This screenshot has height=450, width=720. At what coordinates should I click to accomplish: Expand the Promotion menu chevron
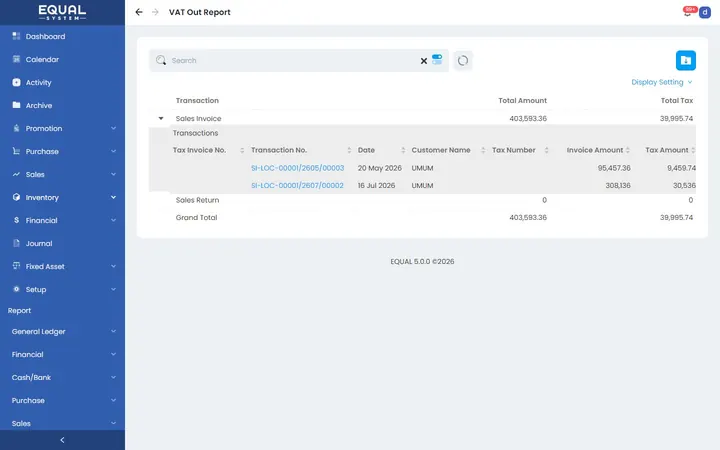click(x=113, y=128)
